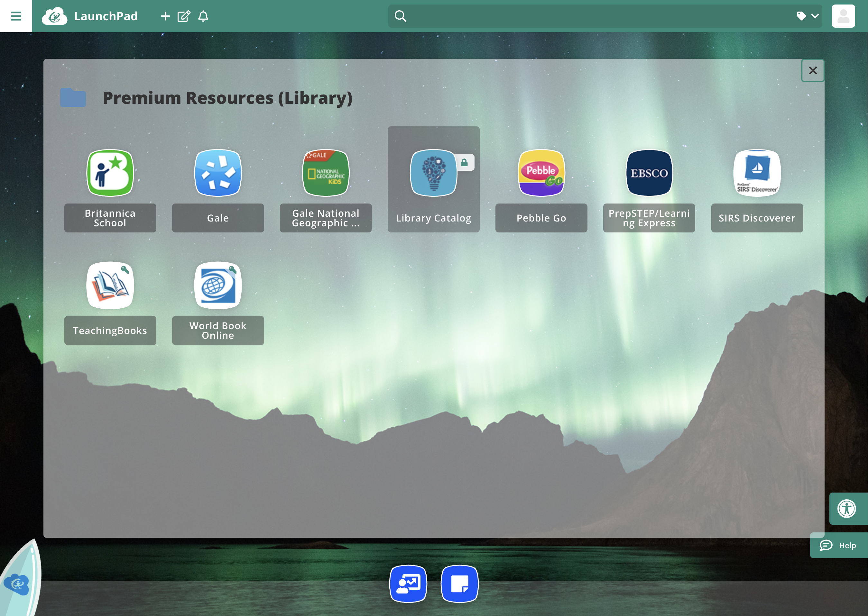This screenshot has width=868, height=616.
Task: Launch the TeachingBooks app icon
Action: (110, 285)
